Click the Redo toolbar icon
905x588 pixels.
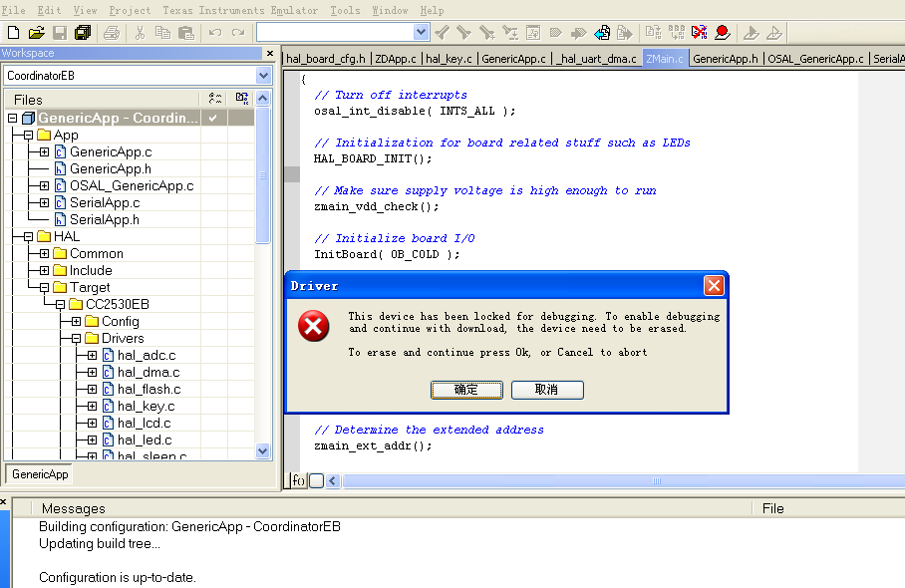238,33
